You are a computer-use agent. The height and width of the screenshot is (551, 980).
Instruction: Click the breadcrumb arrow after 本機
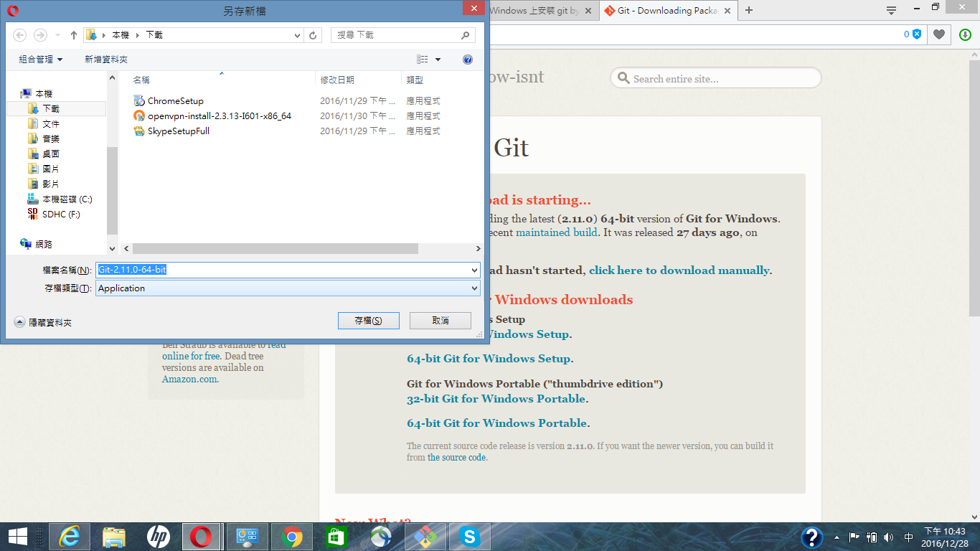click(x=137, y=34)
